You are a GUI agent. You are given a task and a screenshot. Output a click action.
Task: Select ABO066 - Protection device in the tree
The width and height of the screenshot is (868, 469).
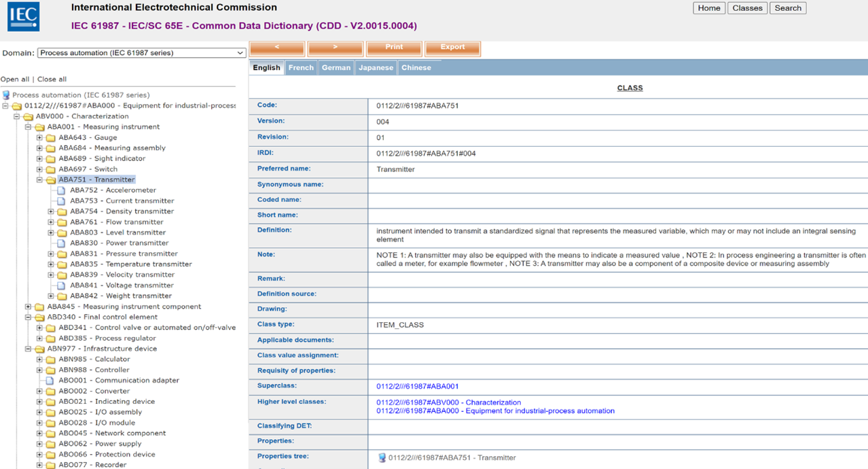click(107, 455)
